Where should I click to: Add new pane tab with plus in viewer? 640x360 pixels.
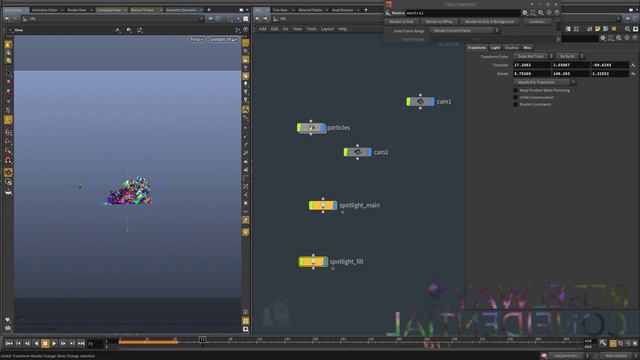point(209,10)
